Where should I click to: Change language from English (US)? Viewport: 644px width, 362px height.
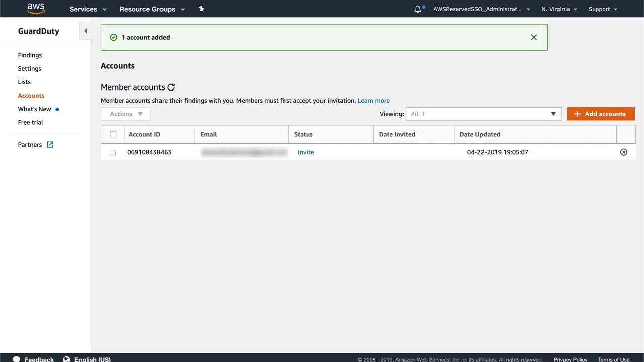pyautogui.click(x=93, y=359)
